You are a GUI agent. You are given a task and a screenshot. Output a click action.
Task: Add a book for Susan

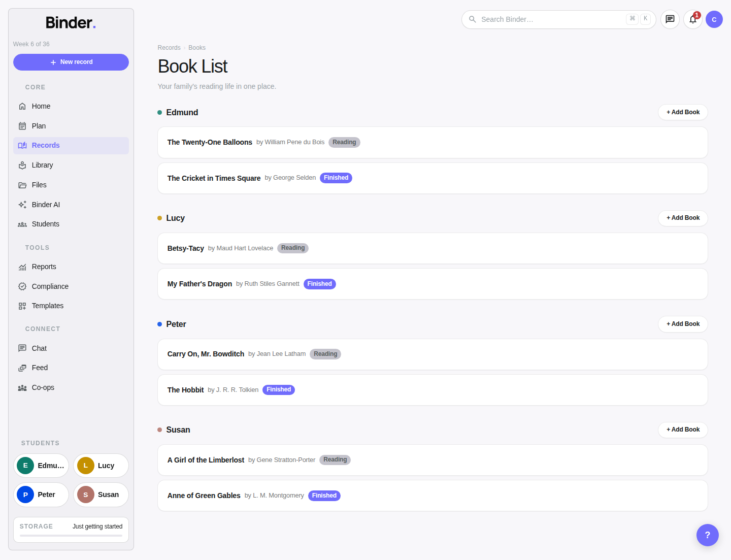pyautogui.click(x=683, y=430)
